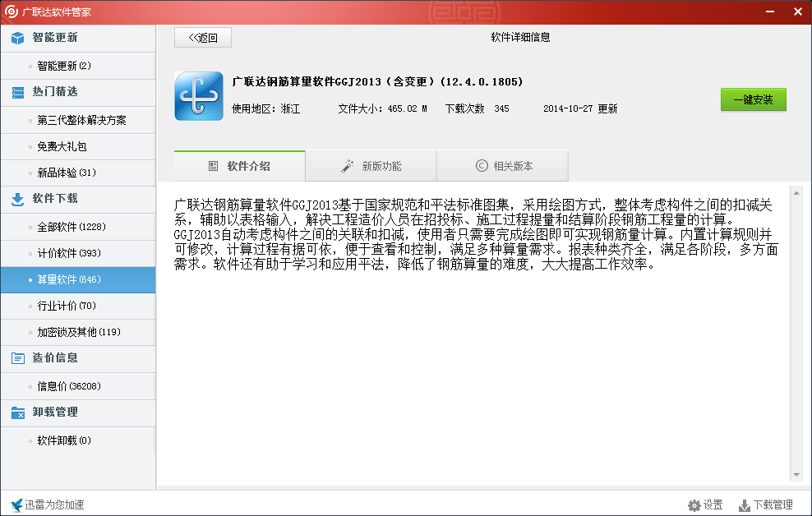Click the 新版功能 magic wand icon
Screen dimensions: 812x516
347,166
